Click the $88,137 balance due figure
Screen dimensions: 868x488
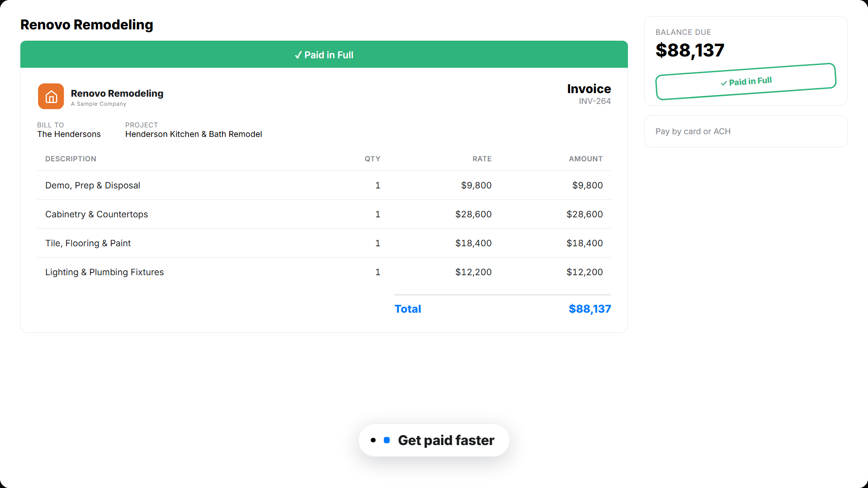690,50
